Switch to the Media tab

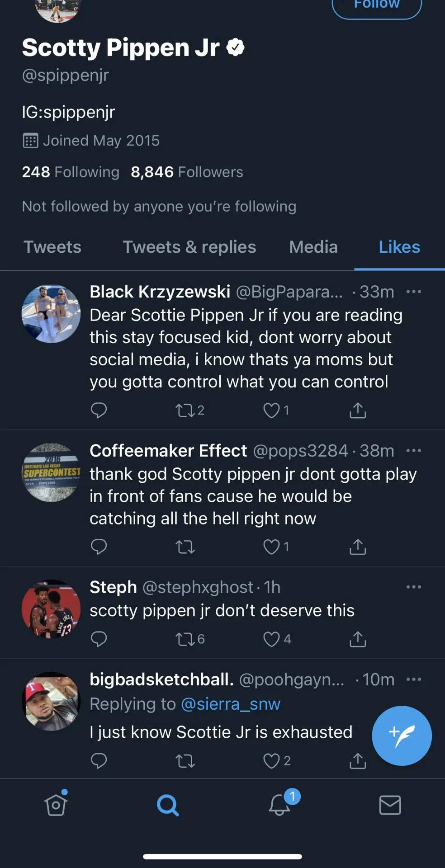click(313, 247)
